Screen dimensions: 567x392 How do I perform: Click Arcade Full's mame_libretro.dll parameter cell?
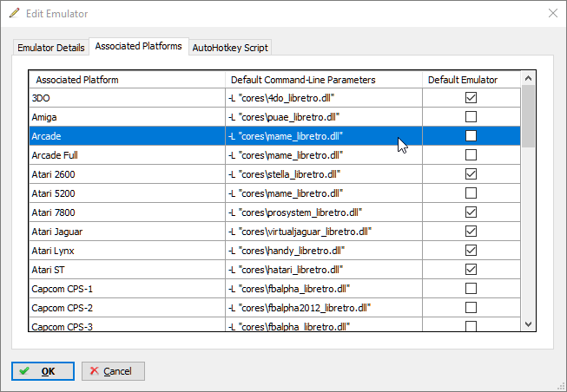pyautogui.click(x=324, y=155)
